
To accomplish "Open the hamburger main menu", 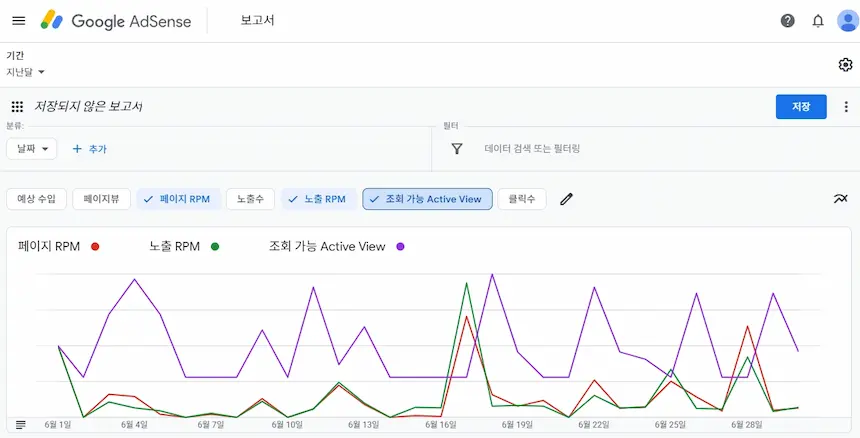I will coord(19,21).
